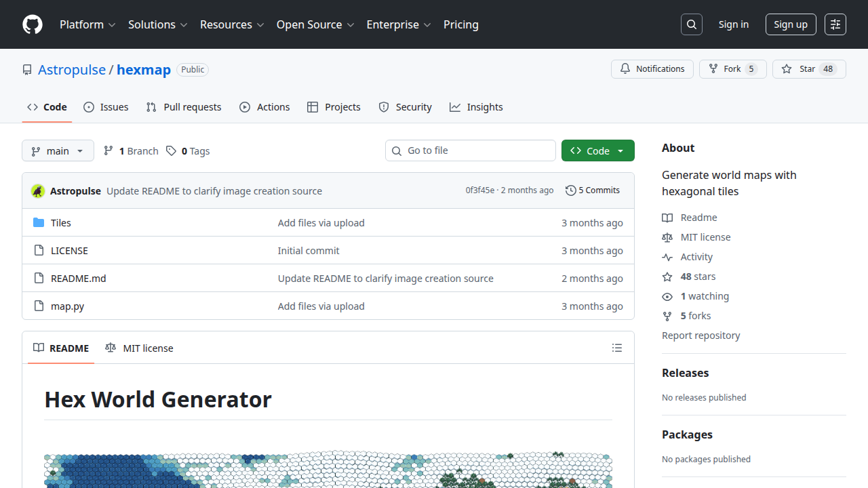
Task: Switch to the Issues tab
Action: (106, 107)
